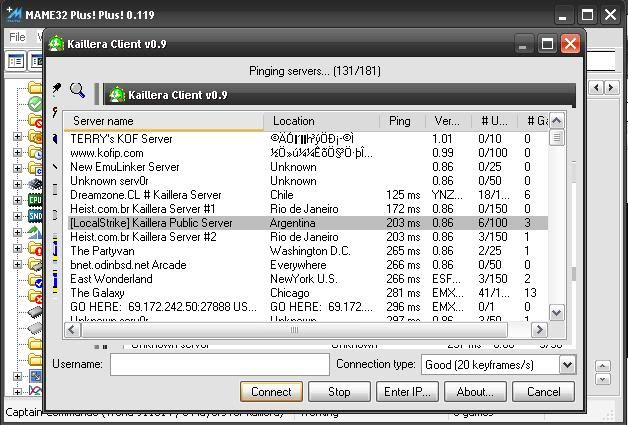Sort by Server name column header
This screenshot has height=425, width=628.
[163, 121]
